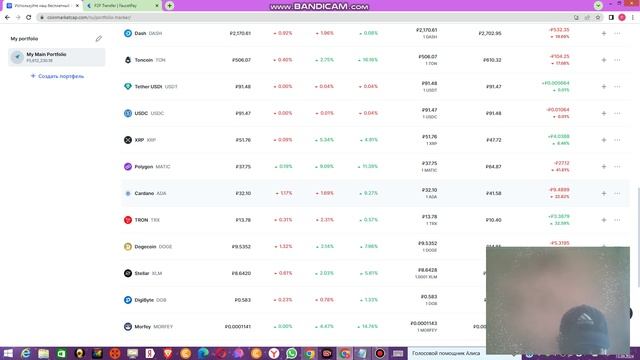
Task: Click Polygon price ₽37.75
Action: (243, 167)
